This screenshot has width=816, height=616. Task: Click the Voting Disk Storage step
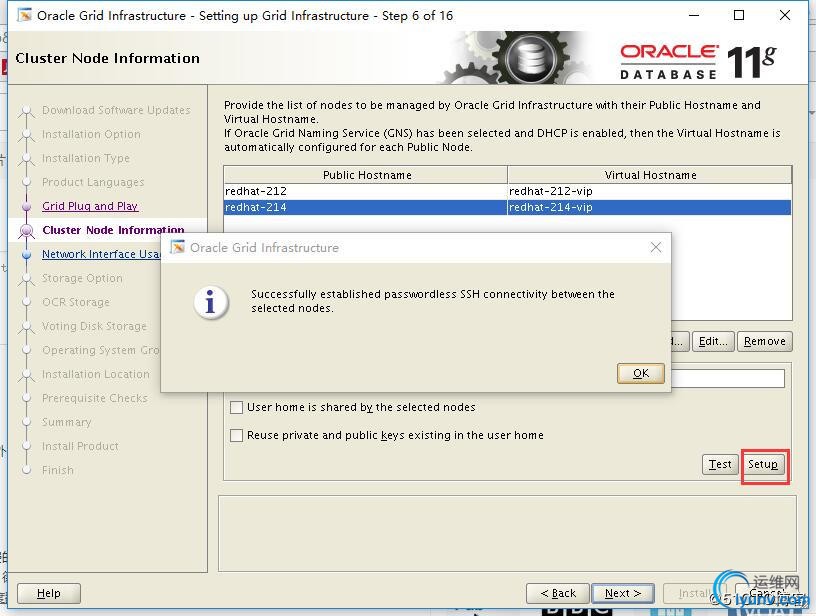pyautogui.click(x=94, y=326)
